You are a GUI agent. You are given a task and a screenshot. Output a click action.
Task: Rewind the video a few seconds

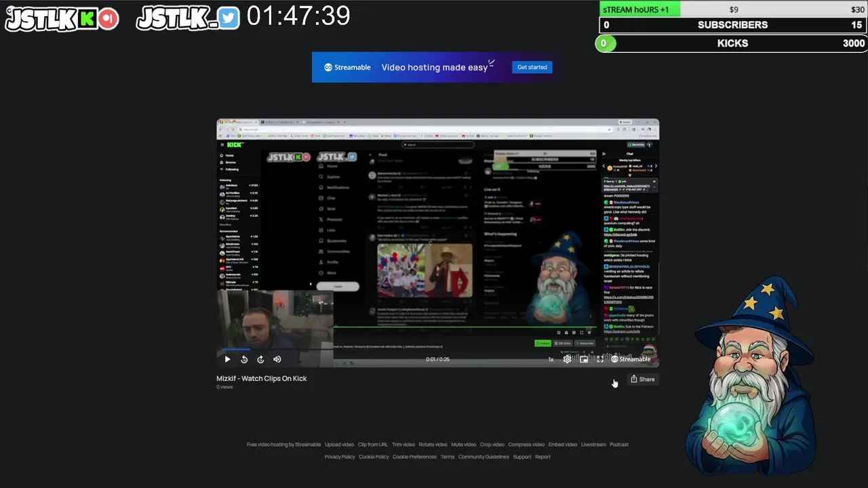coord(244,359)
